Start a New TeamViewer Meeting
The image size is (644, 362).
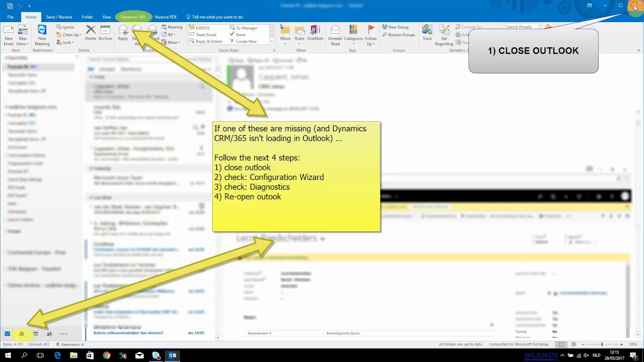pos(42,35)
